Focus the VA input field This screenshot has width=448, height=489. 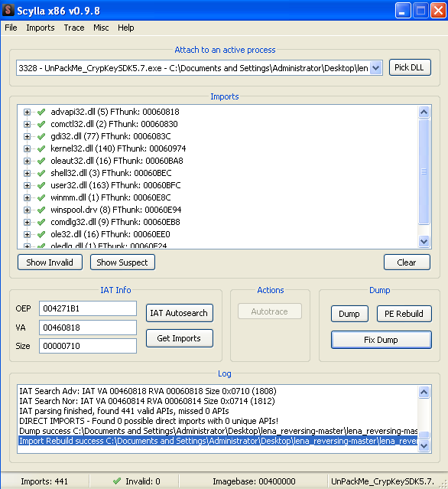click(x=88, y=328)
